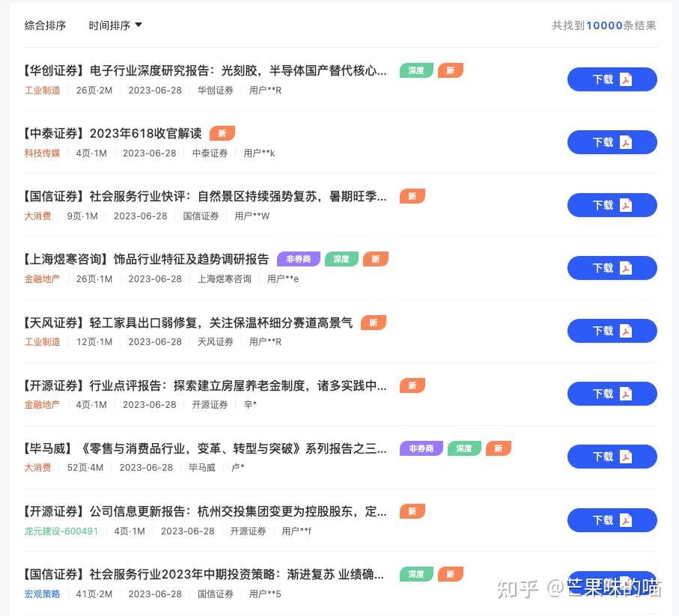The height and width of the screenshot is (616, 679).
Task: Click 华创证券 source in first row metadata
Action: (215, 90)
